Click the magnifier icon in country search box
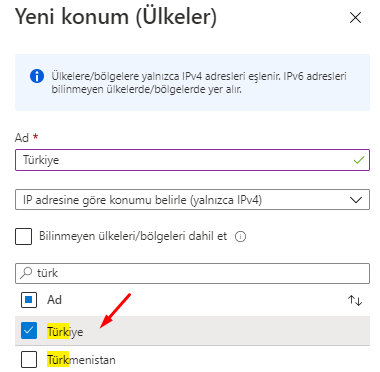 click(26, 273)
